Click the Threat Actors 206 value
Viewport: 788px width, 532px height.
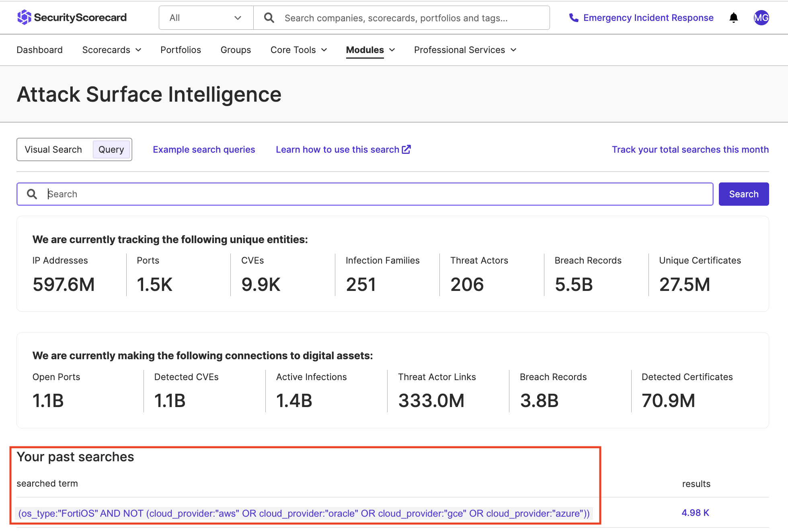[x=467, y=284]
